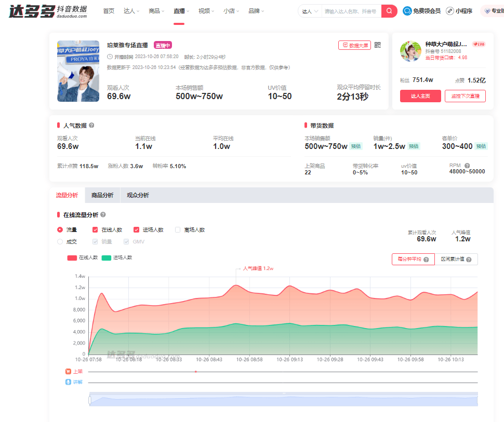Viewport: 504px width, 422px height.
Task: Open the 达人 search type dropdown
Action: 310,11
